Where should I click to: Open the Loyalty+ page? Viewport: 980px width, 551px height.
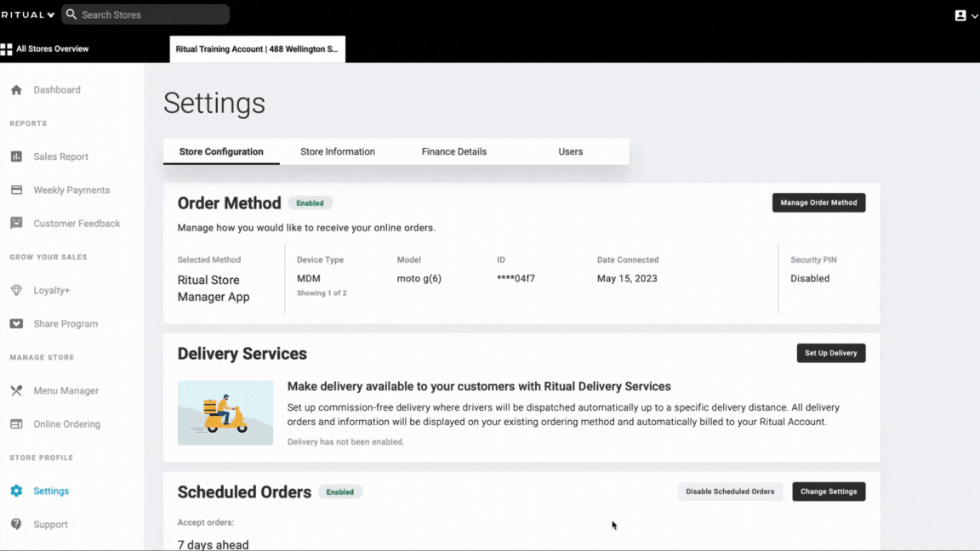52,291
